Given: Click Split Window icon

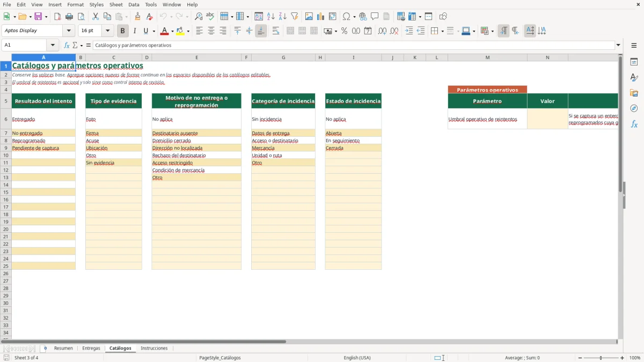Looking at the screenshot, I should 429,17.
